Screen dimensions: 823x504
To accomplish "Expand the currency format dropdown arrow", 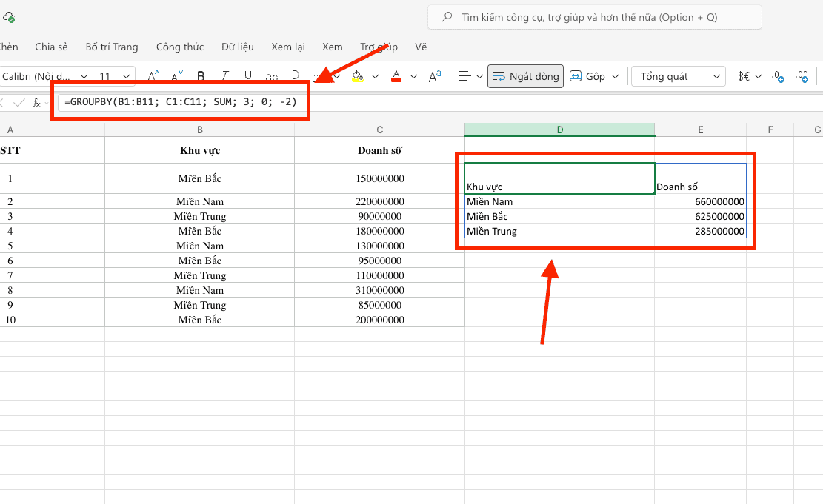I will coord(758,76).
